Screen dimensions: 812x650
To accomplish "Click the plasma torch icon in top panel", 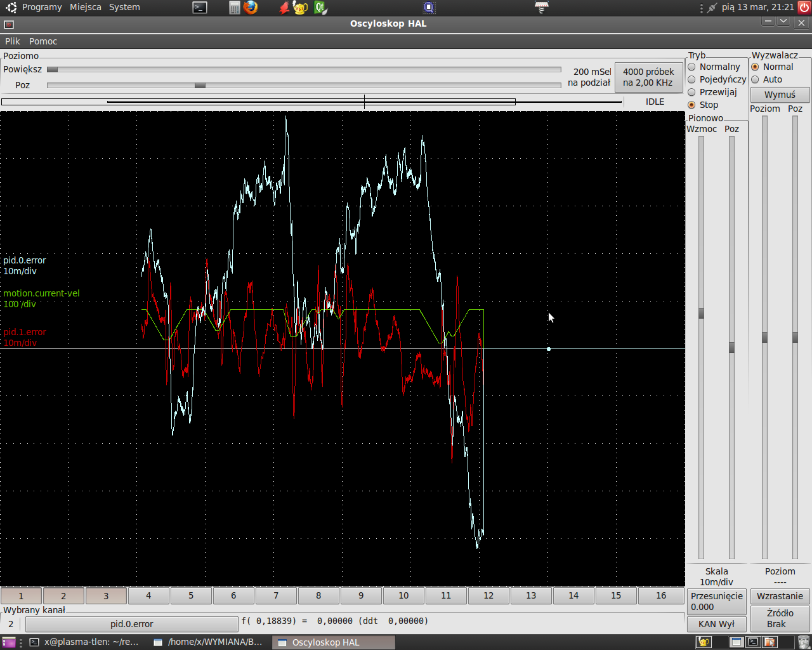I will point(541,8).
